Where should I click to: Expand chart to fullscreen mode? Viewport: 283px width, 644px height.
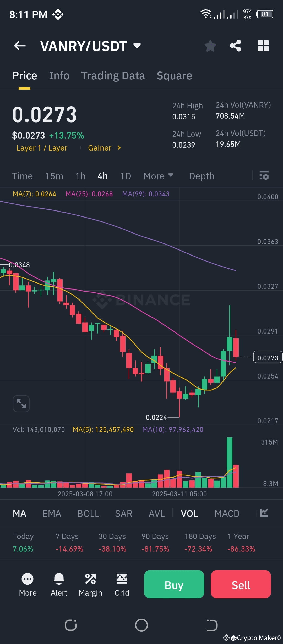[x=21, y=403]
